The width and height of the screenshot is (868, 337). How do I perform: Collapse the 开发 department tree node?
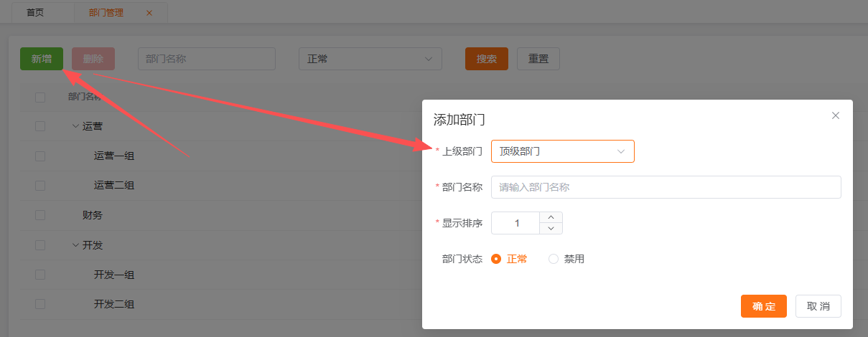[75, 245]
